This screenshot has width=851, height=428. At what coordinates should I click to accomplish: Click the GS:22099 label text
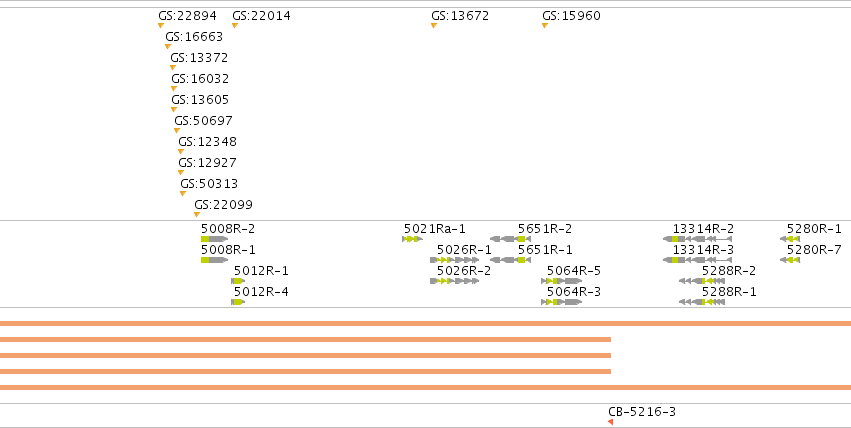(x=224, y=205)
